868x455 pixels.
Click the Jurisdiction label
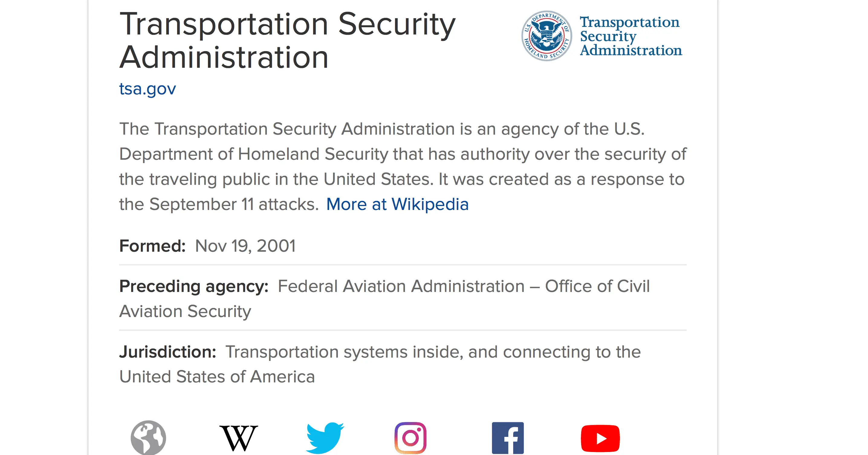tap(167, 352)
